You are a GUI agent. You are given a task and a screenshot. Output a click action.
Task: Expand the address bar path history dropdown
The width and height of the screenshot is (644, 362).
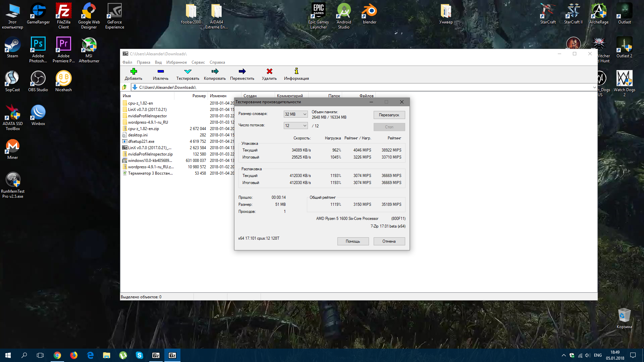[x=594, y=87]
